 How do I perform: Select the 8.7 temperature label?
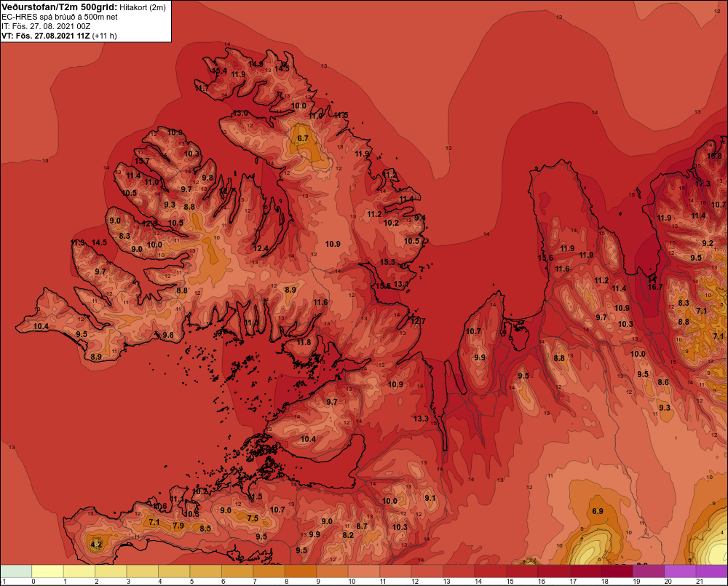click(362, 526)
